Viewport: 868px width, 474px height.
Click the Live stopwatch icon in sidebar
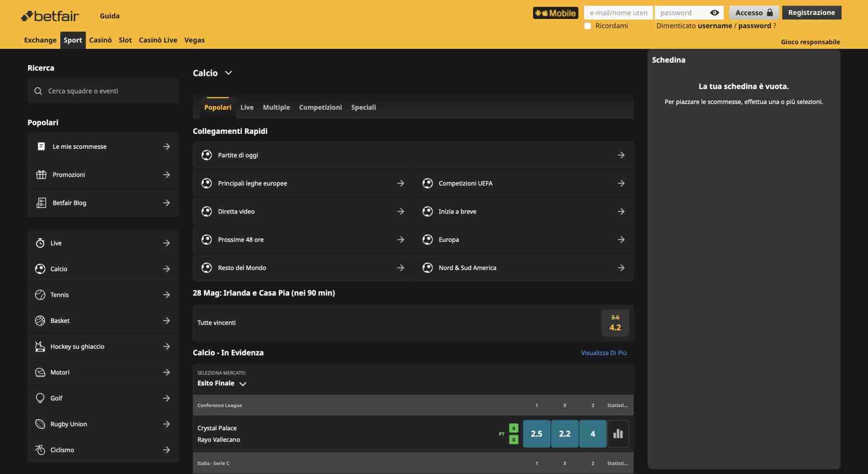tap(40, 243)
